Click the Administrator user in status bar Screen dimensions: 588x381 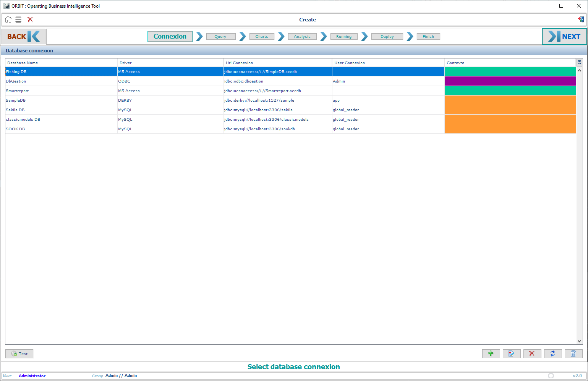coord(32,376)
